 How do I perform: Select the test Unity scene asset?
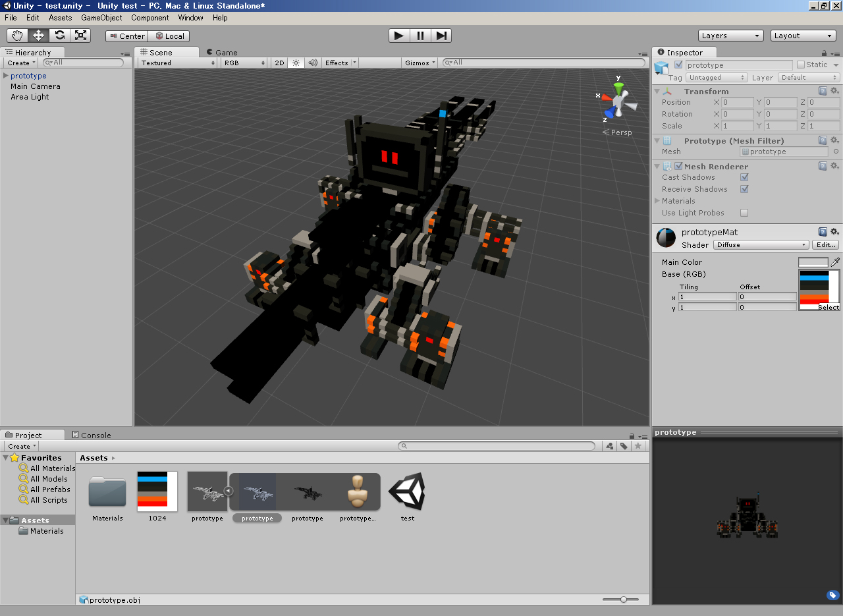[x=407, y=491]
